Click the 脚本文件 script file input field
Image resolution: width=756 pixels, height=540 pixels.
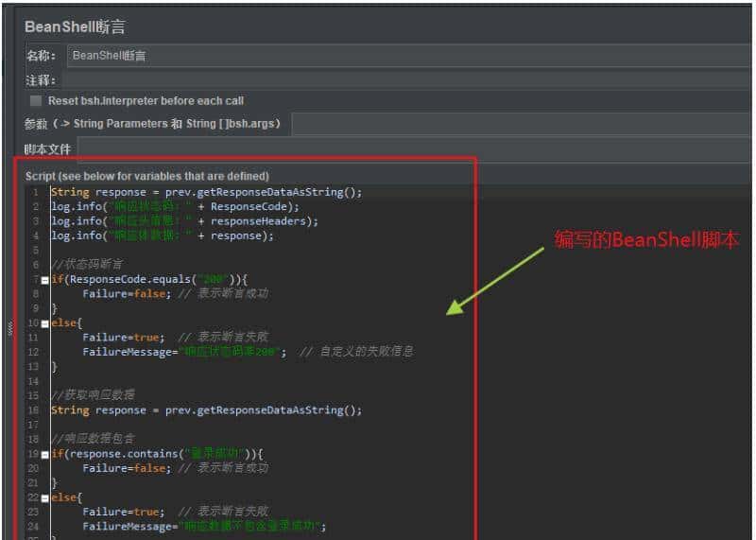click(414, 149)
